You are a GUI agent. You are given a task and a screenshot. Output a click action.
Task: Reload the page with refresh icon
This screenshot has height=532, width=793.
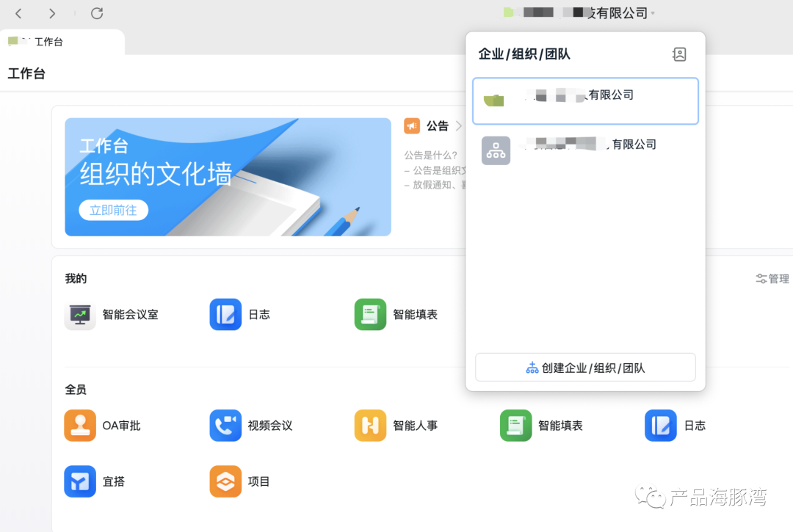pyautogui.click(x=97, y=13)
